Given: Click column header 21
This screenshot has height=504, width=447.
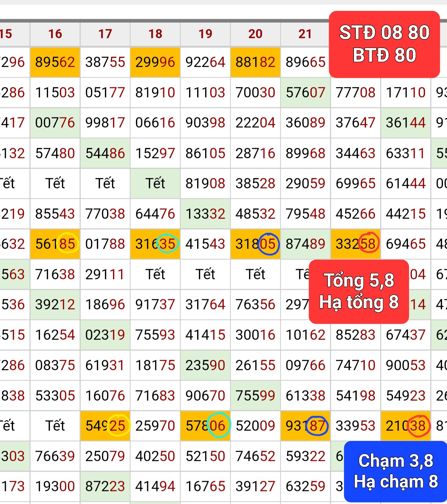Looking at the screenshot, I should [305, 34].
